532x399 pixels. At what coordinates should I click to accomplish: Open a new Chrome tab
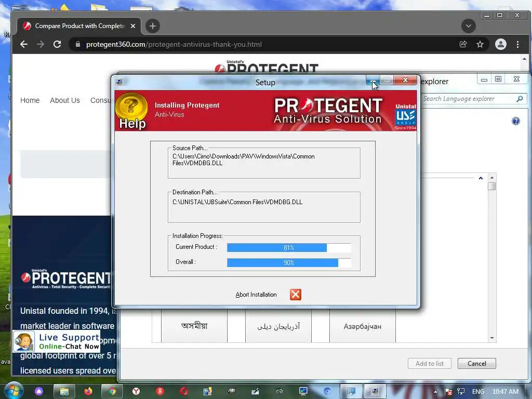coord(153,26)
